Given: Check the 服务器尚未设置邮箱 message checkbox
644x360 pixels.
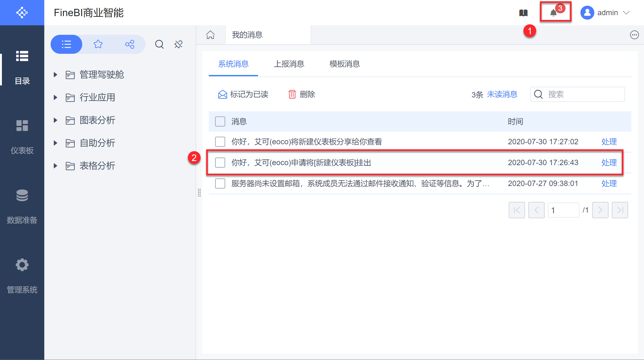Looking at the screenshot, I should [220, 183].
